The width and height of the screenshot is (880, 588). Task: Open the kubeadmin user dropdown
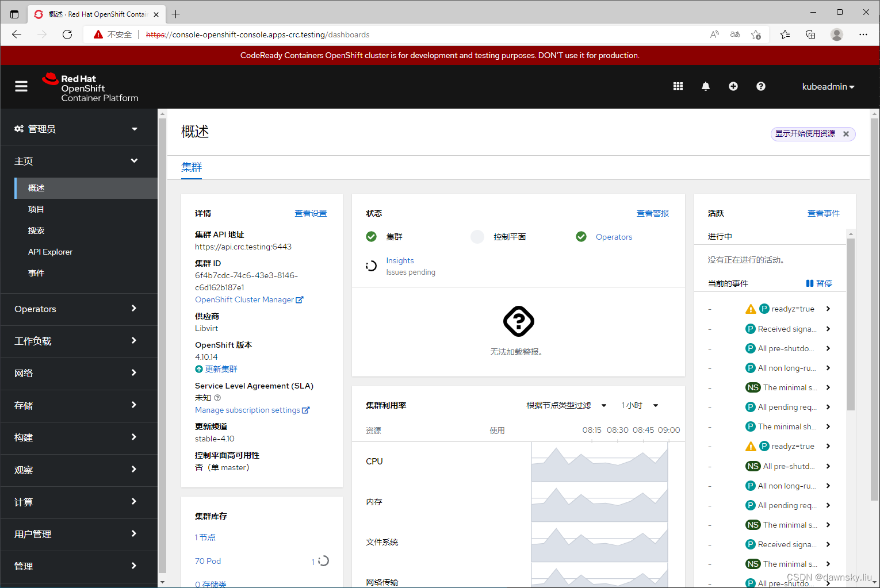click(x=828, y=86)
